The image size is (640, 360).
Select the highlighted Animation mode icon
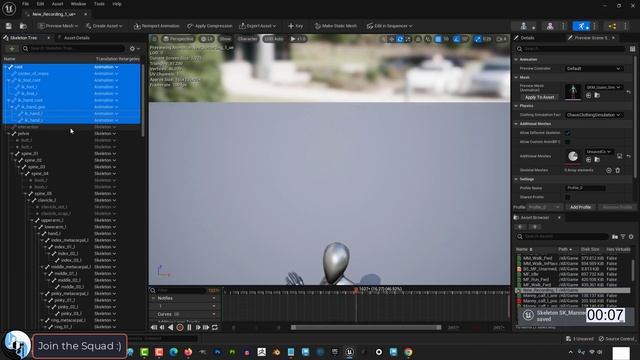click(581, 26)
